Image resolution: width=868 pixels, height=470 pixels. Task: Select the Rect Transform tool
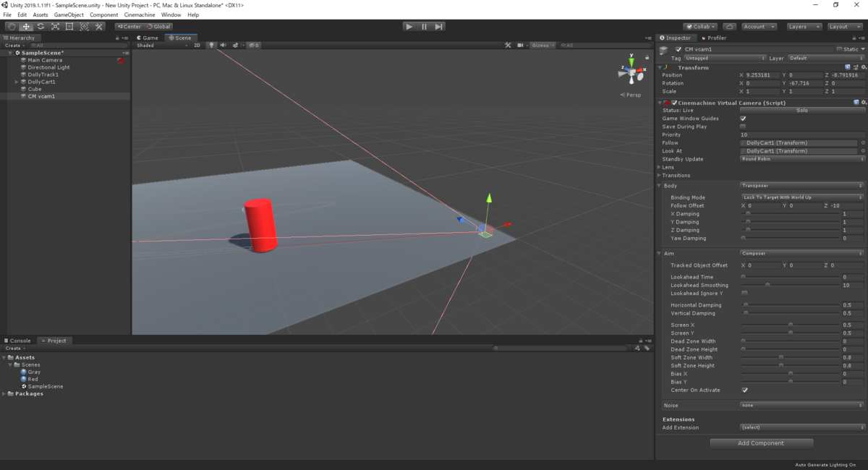point(69,27)
